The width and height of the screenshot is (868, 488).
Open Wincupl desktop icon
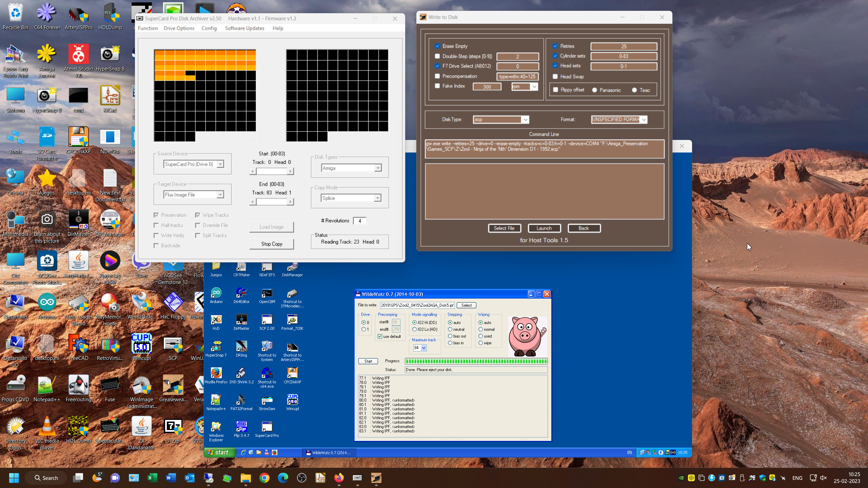(x=141, y=347)
